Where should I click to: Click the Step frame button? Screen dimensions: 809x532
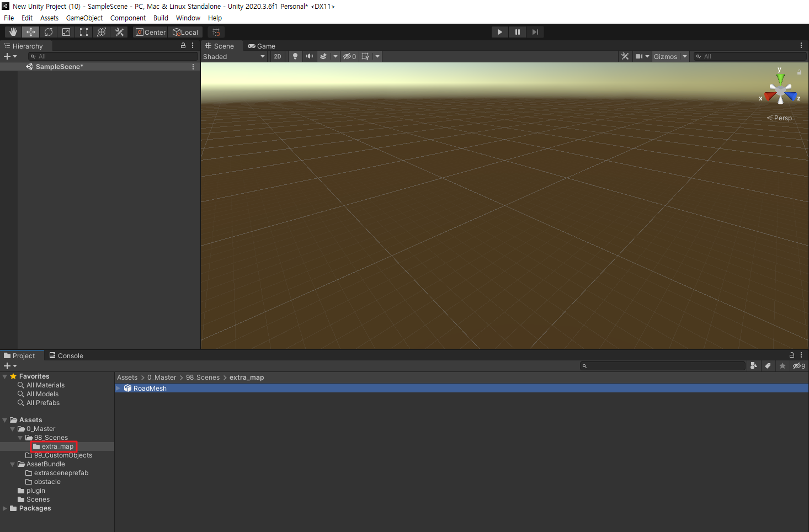tap(535, 32)
